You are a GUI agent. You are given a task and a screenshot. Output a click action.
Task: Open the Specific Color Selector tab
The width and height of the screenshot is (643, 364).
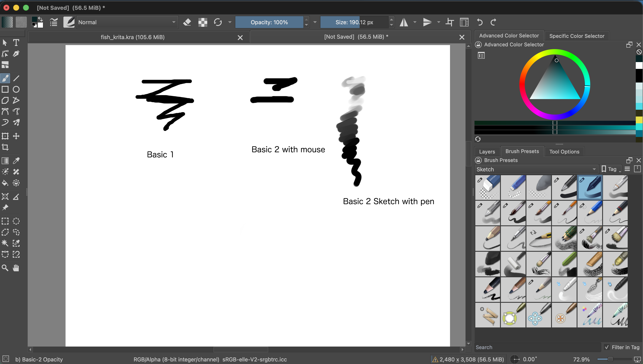[577, 36]
